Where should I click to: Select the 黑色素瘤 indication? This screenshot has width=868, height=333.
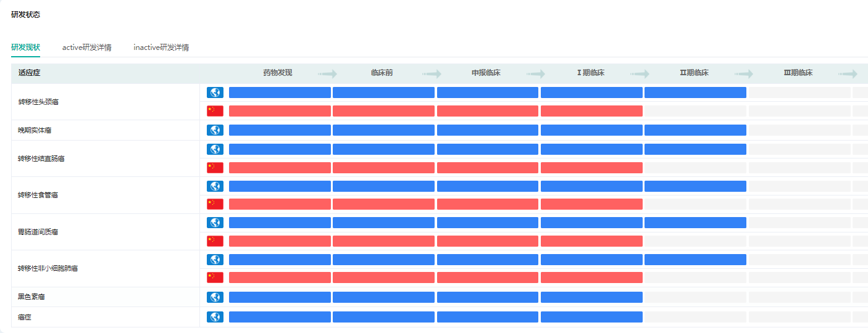31,297
